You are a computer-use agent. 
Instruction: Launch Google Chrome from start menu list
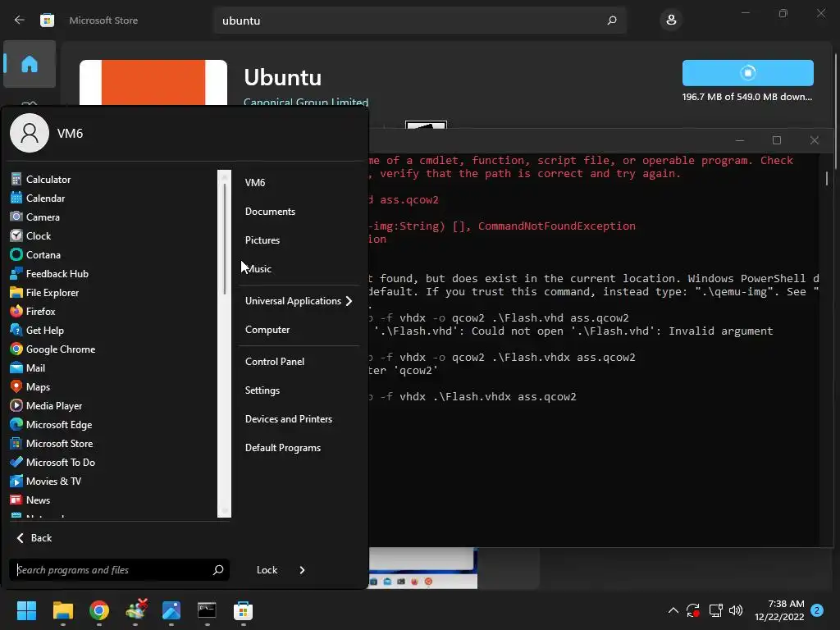coord(52,349)
